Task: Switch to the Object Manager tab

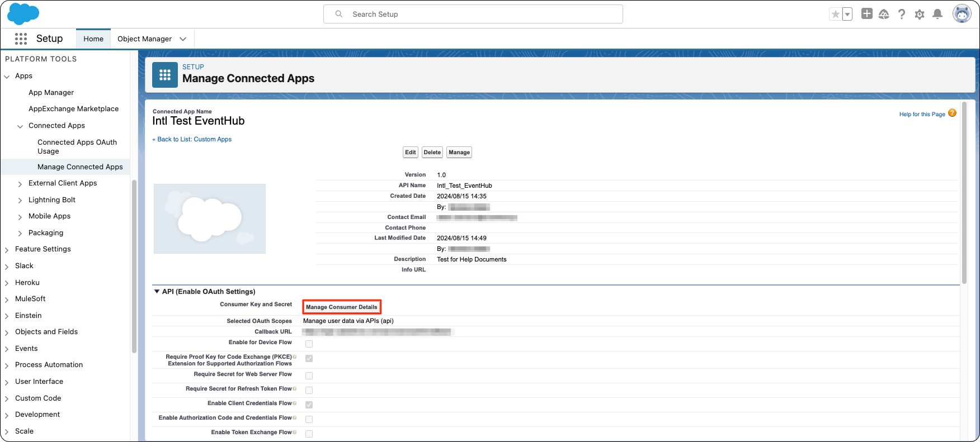Action: click(144, 39)
